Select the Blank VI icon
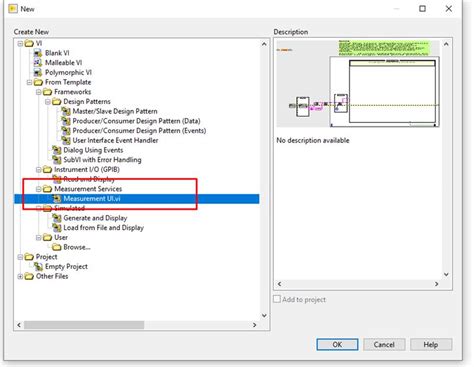 coord(38,53)
